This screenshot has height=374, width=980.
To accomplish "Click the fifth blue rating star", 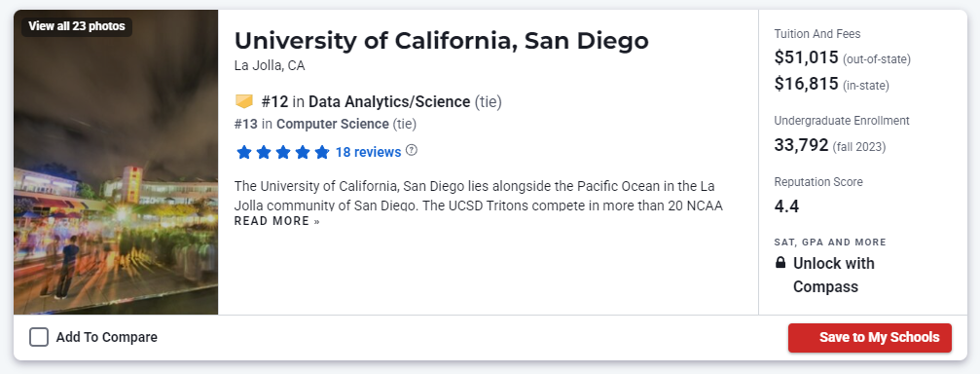I will point(322,152).
